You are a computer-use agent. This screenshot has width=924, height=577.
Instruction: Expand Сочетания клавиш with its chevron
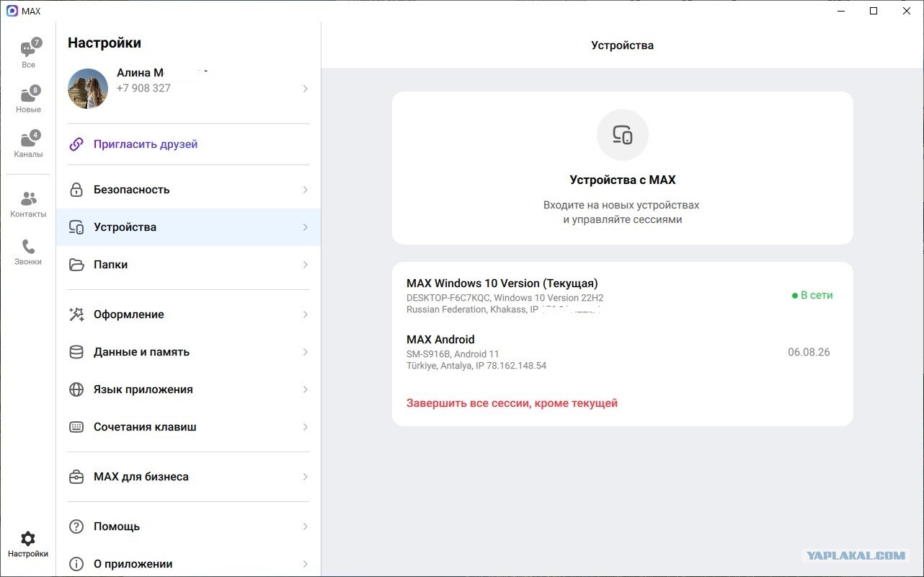(x=306, y=427)
